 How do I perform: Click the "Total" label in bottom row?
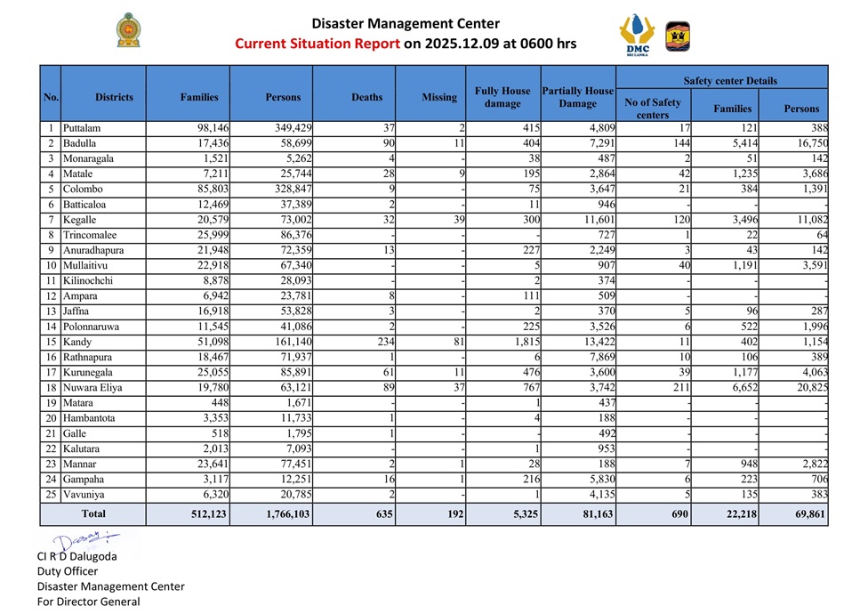(x=93, y=513)
